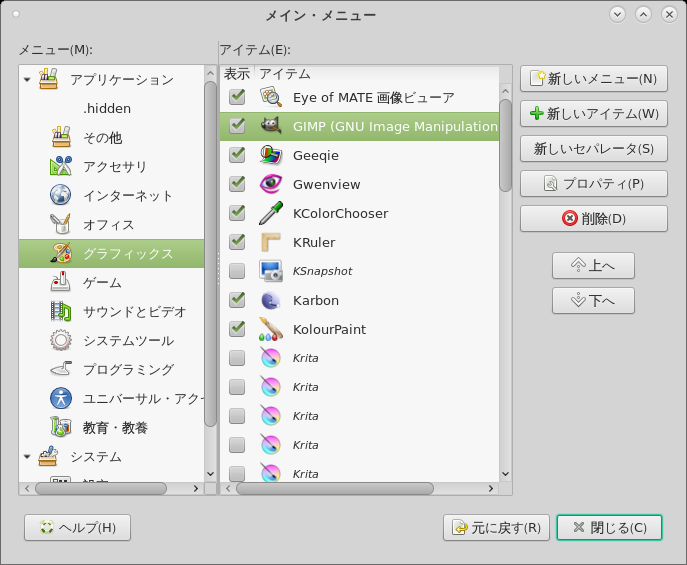Collapse the アプリケーション tree node
The image size is (687, 565).
(x=27, y=80)
